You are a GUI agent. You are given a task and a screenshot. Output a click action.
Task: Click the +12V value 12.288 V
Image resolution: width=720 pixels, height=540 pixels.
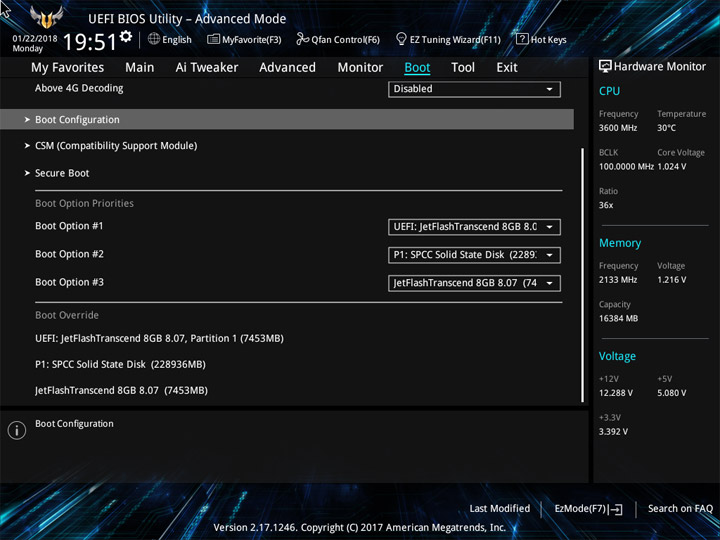616,393
